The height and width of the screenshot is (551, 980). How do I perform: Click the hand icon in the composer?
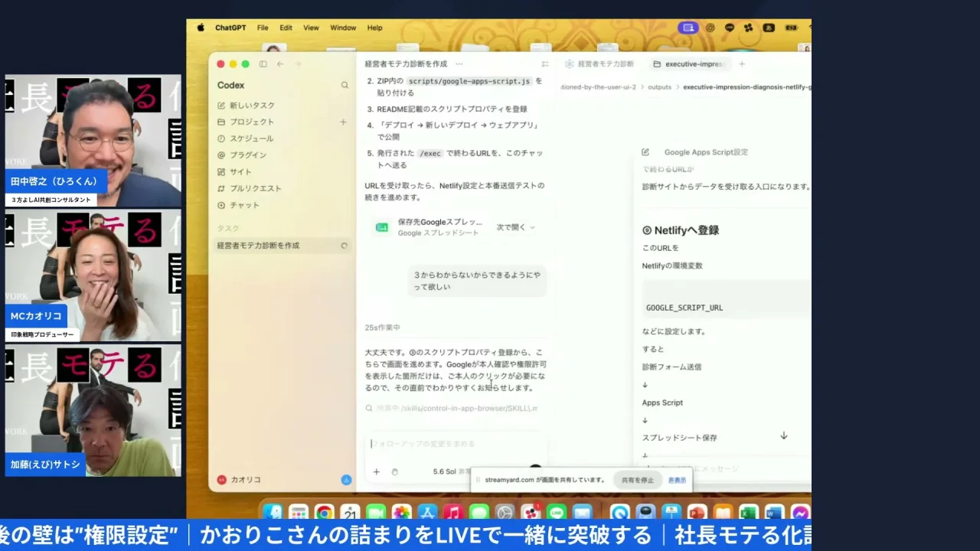395,471
